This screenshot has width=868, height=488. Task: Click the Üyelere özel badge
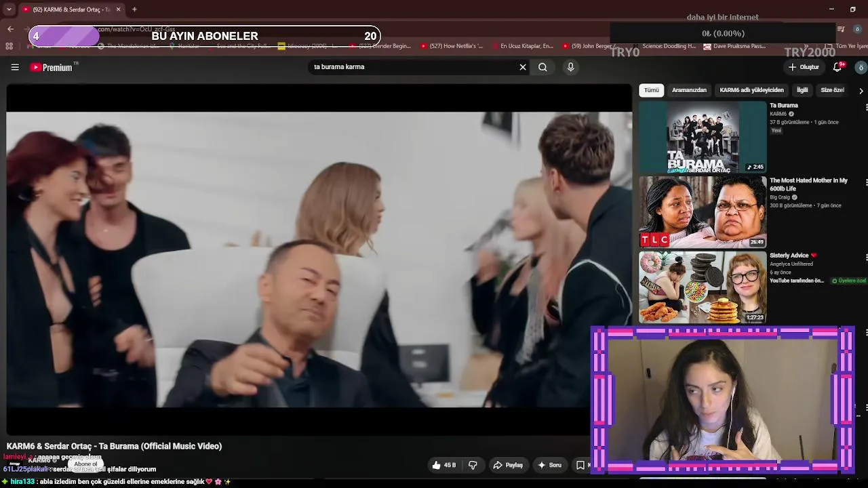849,281
